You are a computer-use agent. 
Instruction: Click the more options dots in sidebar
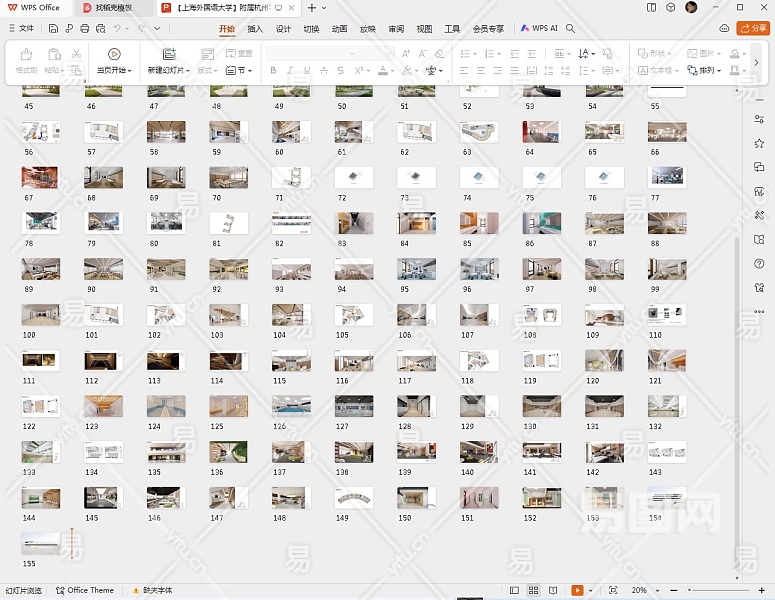click(759, 312)
